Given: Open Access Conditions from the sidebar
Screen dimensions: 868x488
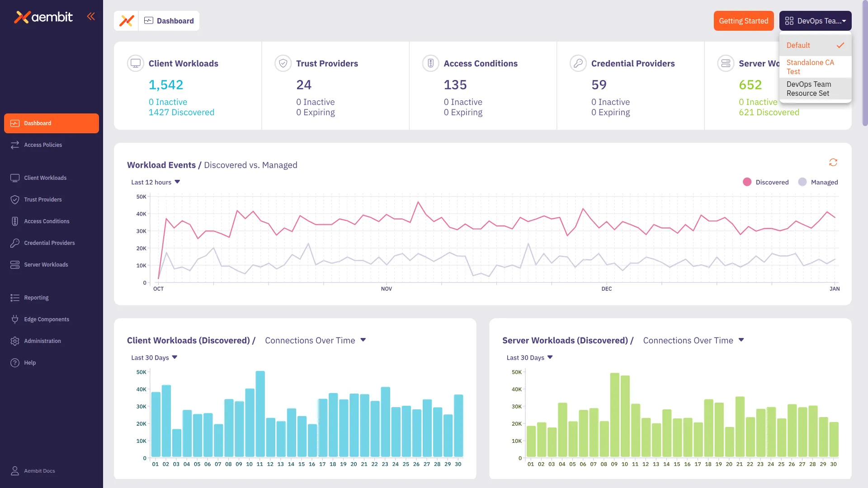Looking at the screenshot, I should (47, 221).
